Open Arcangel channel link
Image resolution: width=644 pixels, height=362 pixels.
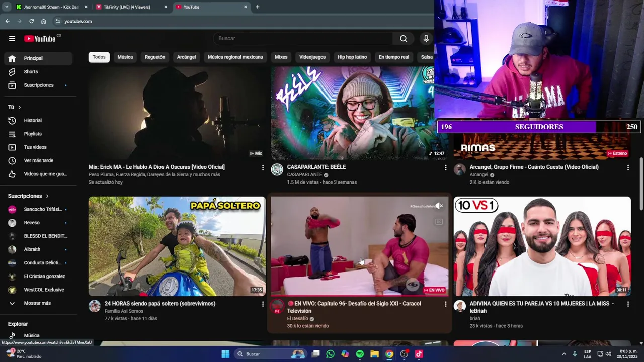(x=479, y=175)
